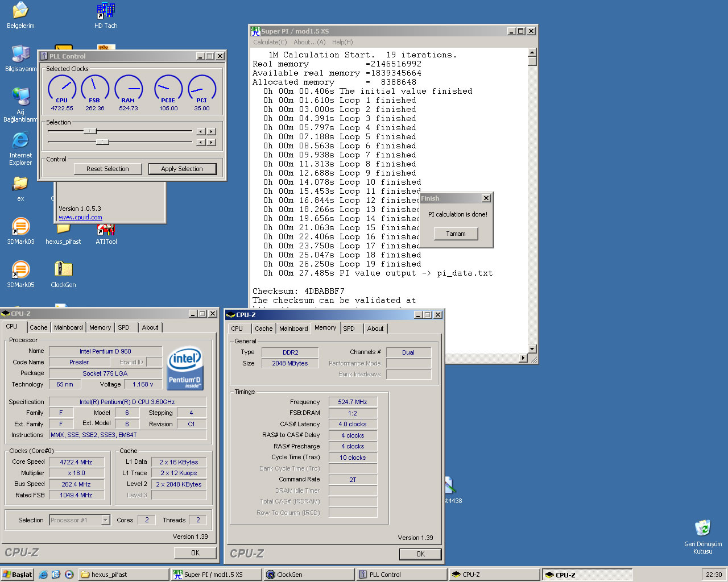This screenshot has width=728, height=582.
Task: Click the Checksum: 4DBABBF7 line
Action: [x=299, y=291]
